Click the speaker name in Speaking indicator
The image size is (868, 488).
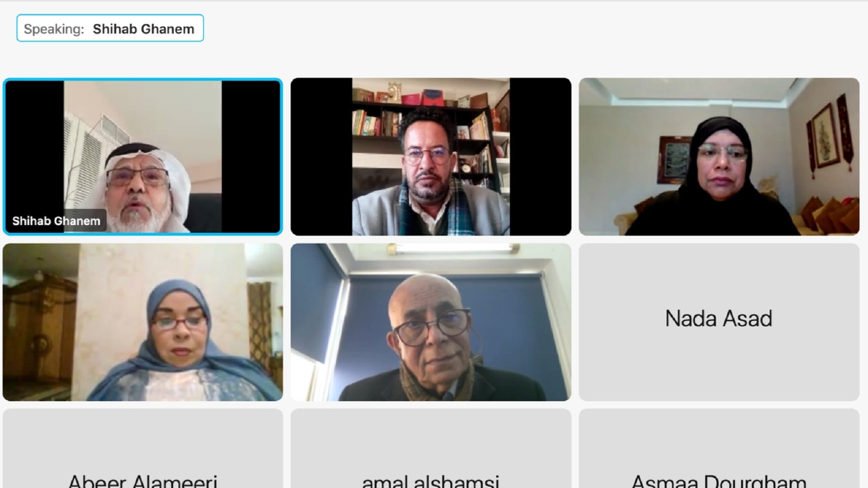pyautogui.click(x=143, y=29)
